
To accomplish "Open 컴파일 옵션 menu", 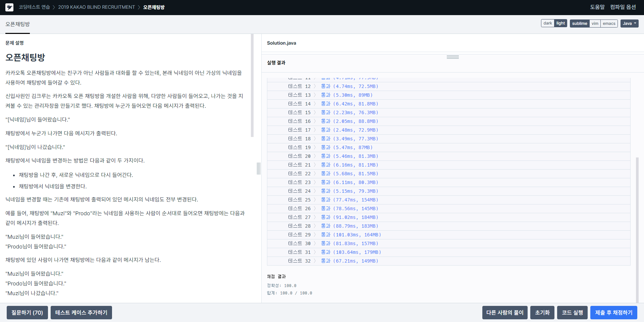I will click(623, 7).
